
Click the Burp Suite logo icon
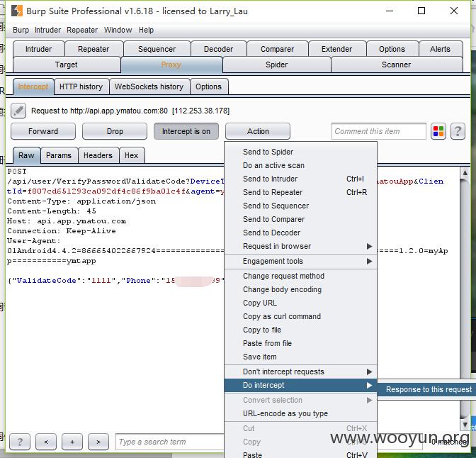tap(17, 11)
